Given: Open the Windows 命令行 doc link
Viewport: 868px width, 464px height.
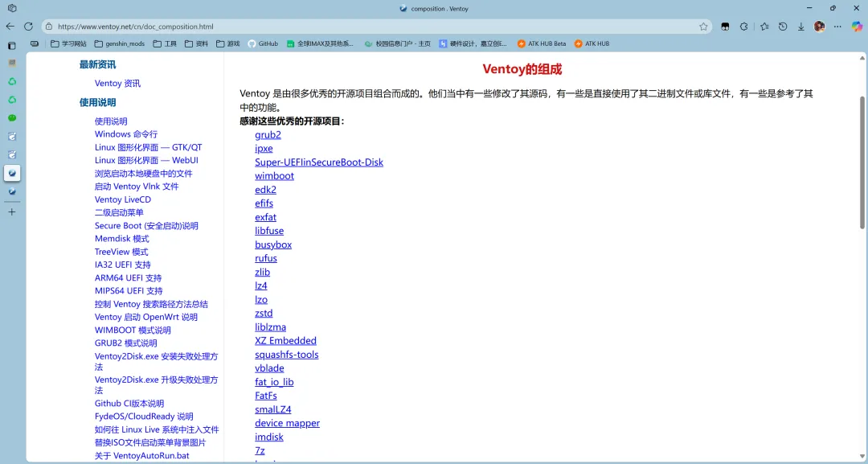Looking at the screenshot, I should pyautogui.click(x=126, y=134).
